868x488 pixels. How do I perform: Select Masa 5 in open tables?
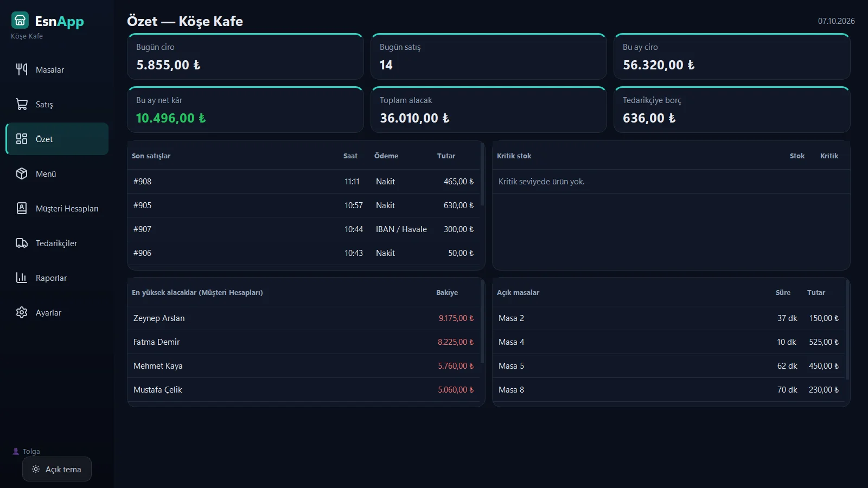click(x=669, y=366)
